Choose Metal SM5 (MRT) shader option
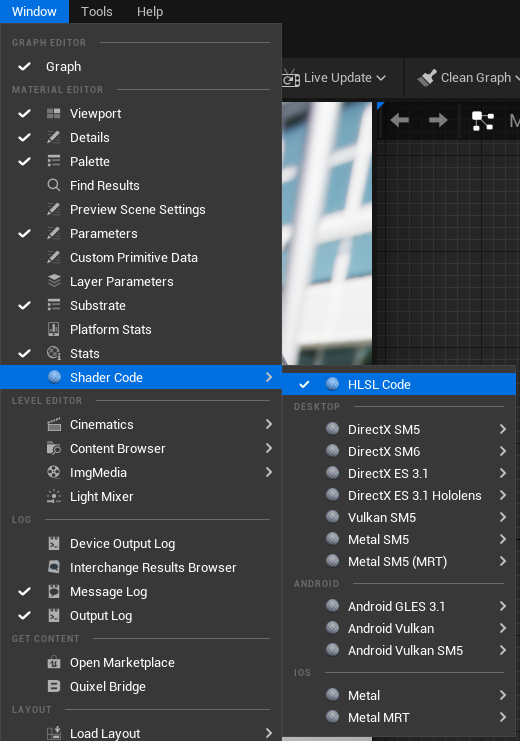 pyautogui.click(x=399, y=561)
